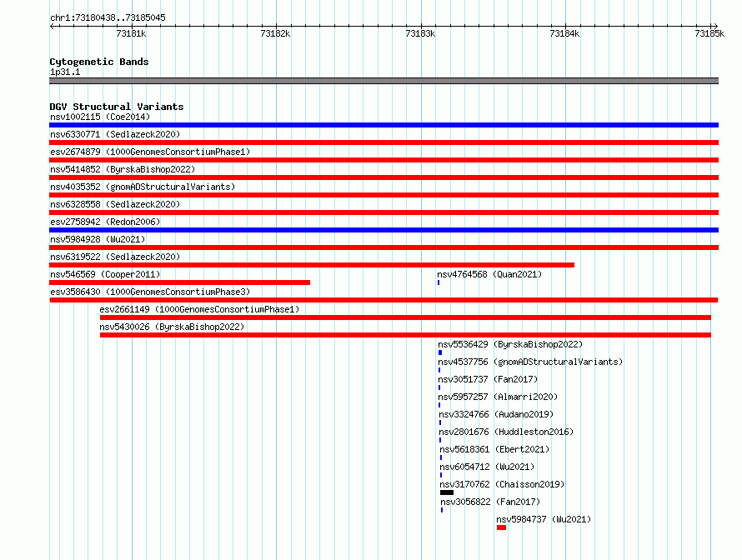Click the Cytogenetic Bands track title

(99, 62)
